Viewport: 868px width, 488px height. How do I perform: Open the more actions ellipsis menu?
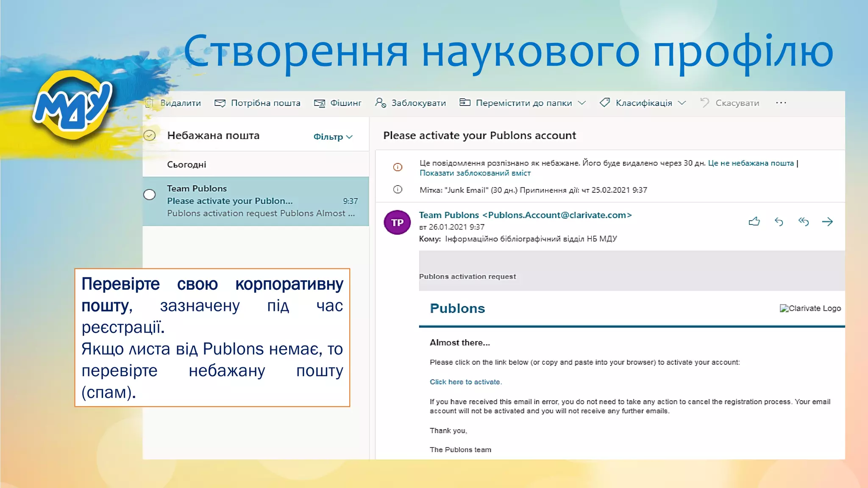(781, 103)
